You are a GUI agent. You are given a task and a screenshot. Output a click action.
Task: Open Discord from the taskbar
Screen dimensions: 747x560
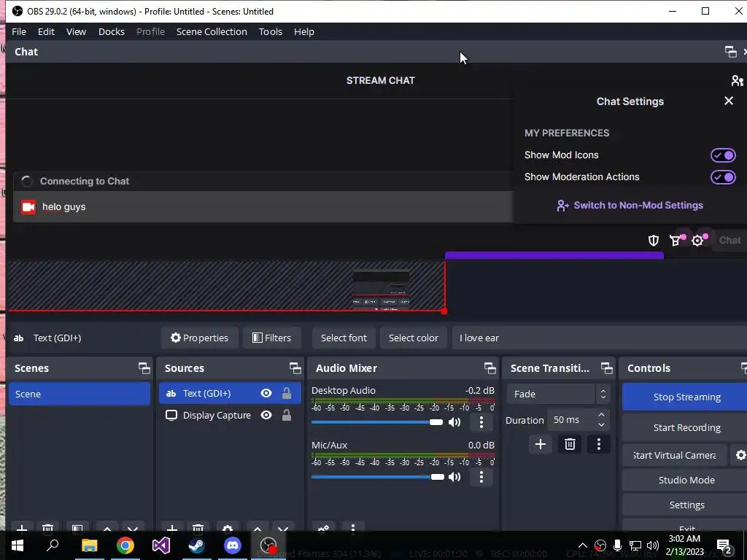233,545
